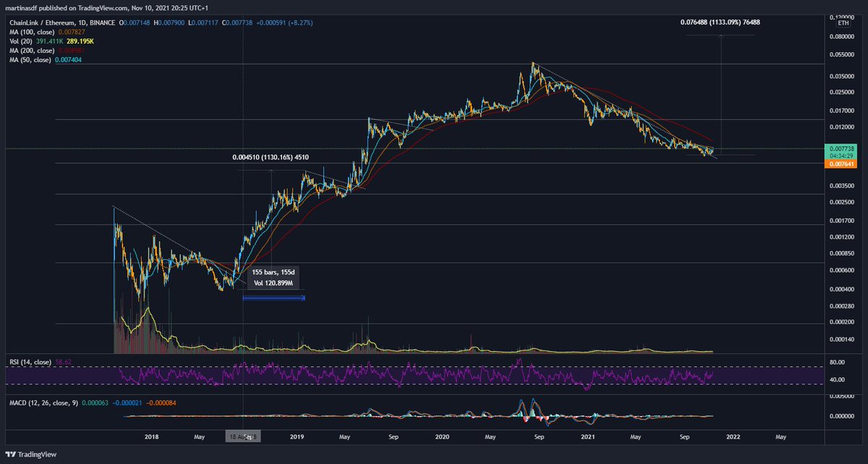Click the 0.017000 value on the price scale

tap(843, 111)
